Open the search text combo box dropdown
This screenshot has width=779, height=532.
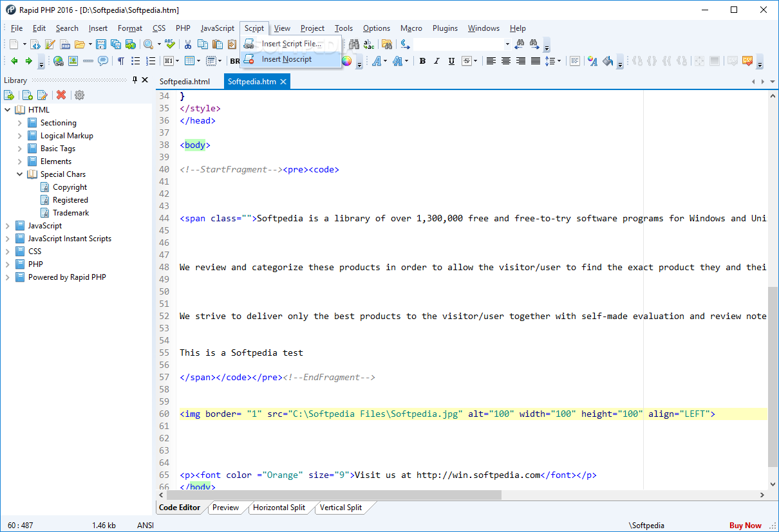click(x=507, y=44)
